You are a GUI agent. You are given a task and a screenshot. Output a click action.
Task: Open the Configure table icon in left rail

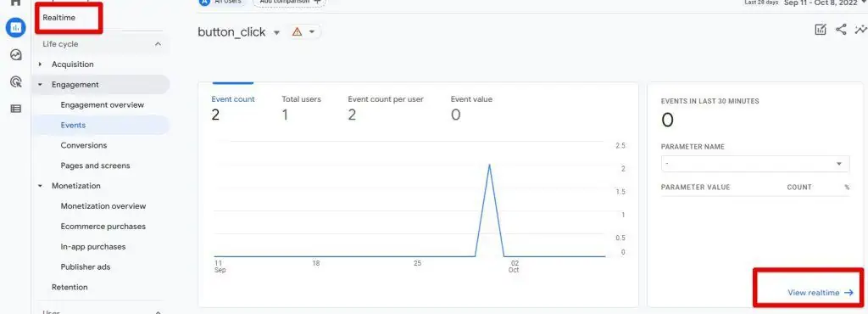[15, 109]
